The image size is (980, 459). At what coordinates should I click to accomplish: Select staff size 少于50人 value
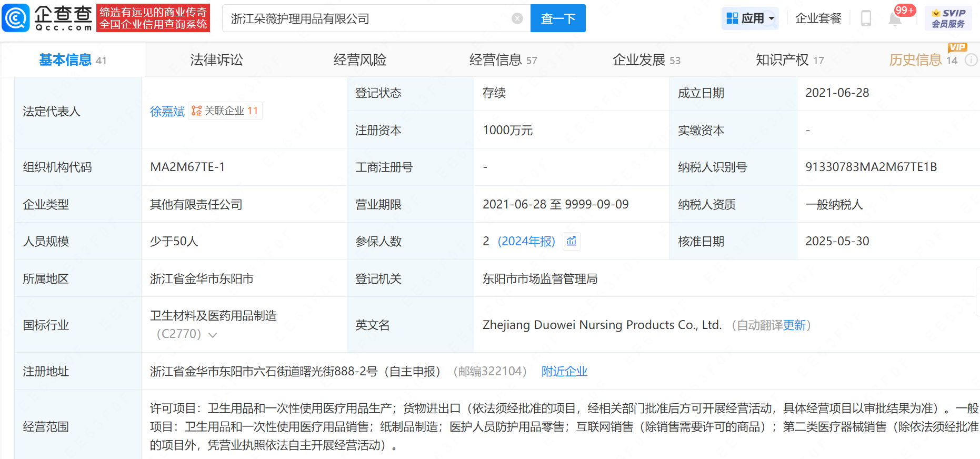[x=174, y=241]
